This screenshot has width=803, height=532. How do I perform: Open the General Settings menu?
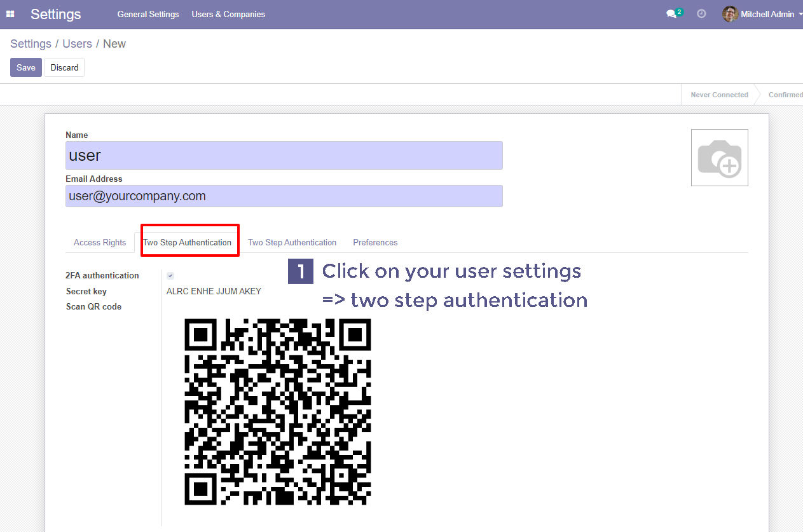[x=148, y=14]
